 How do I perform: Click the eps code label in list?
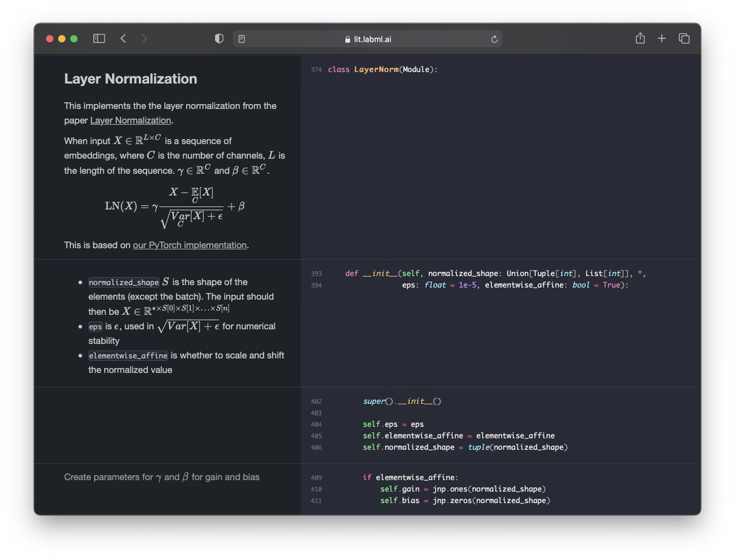(96, 327)
